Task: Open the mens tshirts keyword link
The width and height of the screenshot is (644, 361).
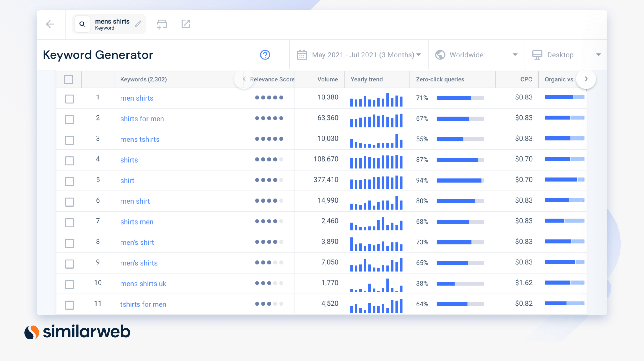Action: coord(140,139)
